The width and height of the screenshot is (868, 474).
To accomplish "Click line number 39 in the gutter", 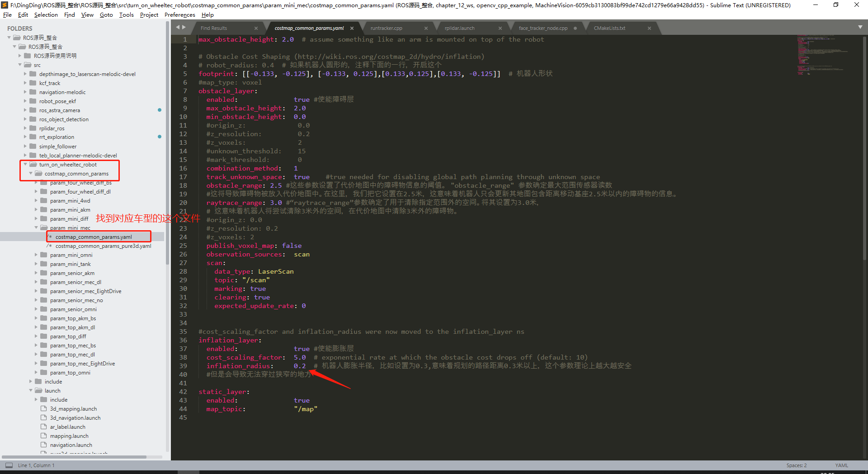I will 183,366.
